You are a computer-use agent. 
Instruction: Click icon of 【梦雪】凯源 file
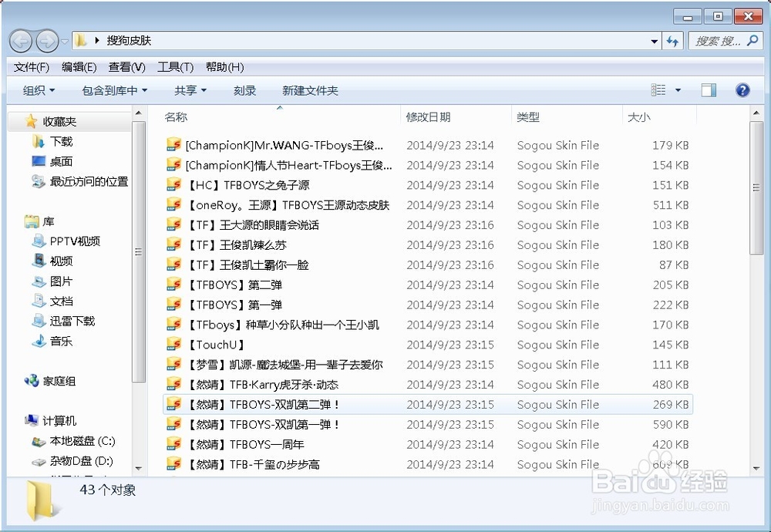(x=174, y=365)
